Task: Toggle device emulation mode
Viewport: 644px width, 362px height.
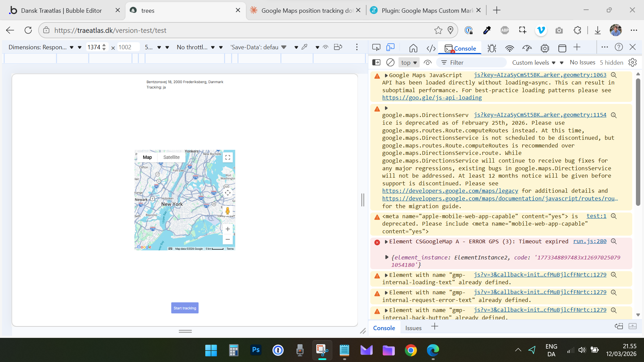Action: [x=390, y=48]
